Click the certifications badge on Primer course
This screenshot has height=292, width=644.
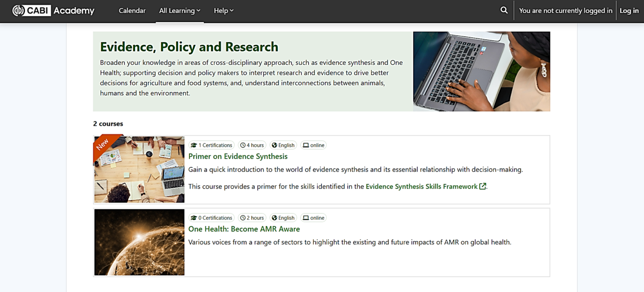[x=211, y=145]
